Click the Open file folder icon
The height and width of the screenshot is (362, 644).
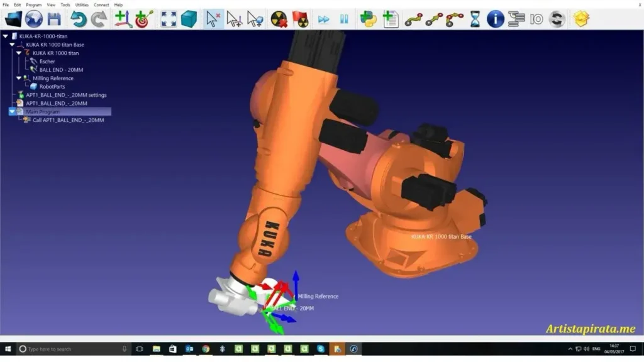coord(13,19)
